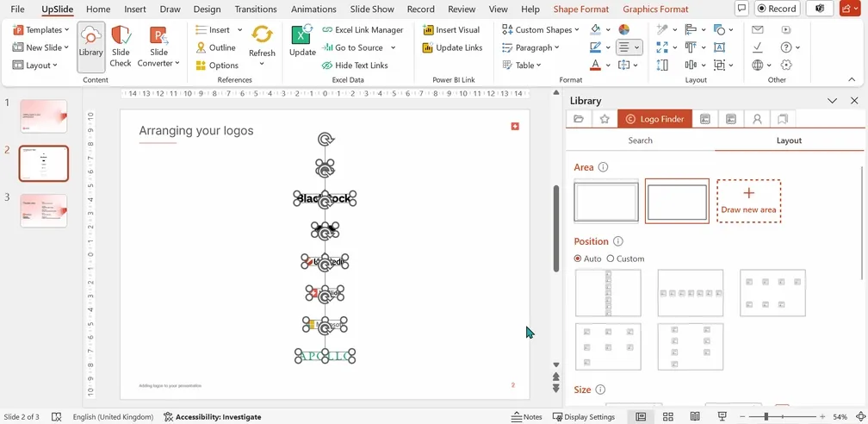Adjust the zoom slider in status bar
868x424 pixels.
click(766, 417)
